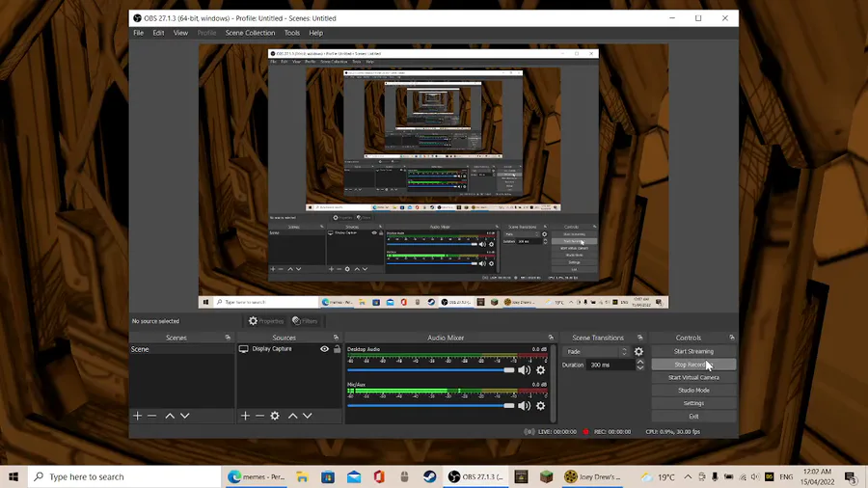
Task: Open transition properties gear icon
Action: [x=638, y=351]
